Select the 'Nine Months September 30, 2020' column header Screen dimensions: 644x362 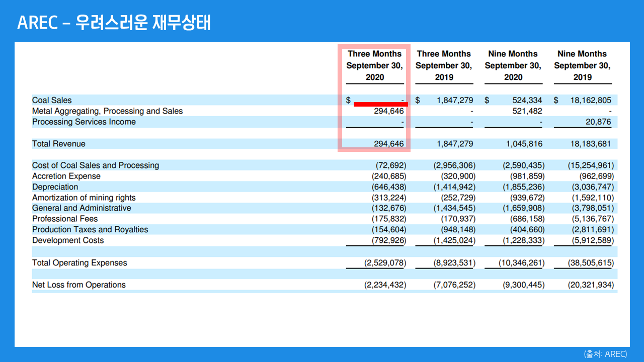(513, 65)
